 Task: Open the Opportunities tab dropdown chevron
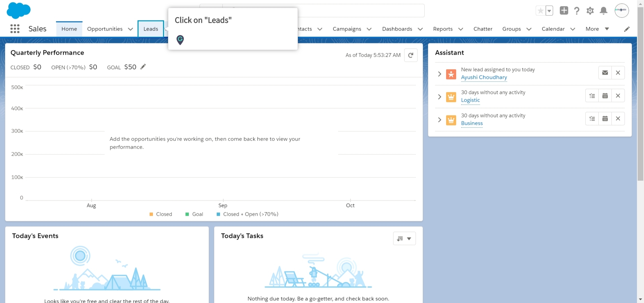pyautogui.click(x=130, y=29)
